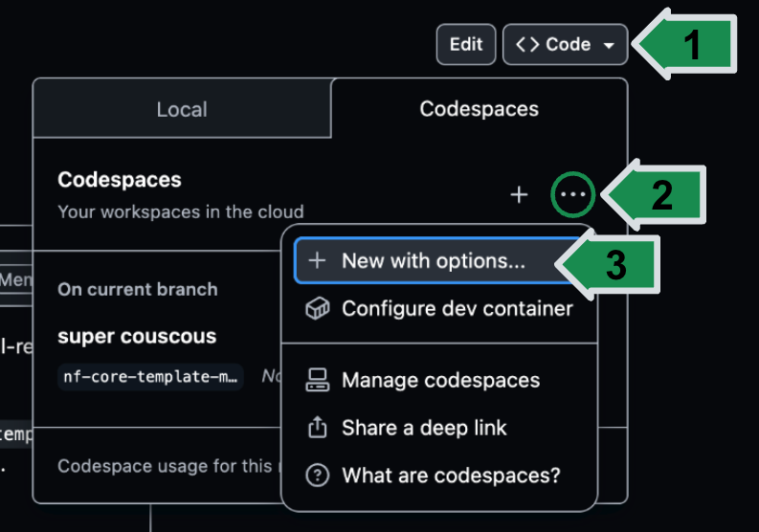Screen dimensions: 759x532
Task: Click the plus icon to create a codespace
Action: (x=519, y=195)
